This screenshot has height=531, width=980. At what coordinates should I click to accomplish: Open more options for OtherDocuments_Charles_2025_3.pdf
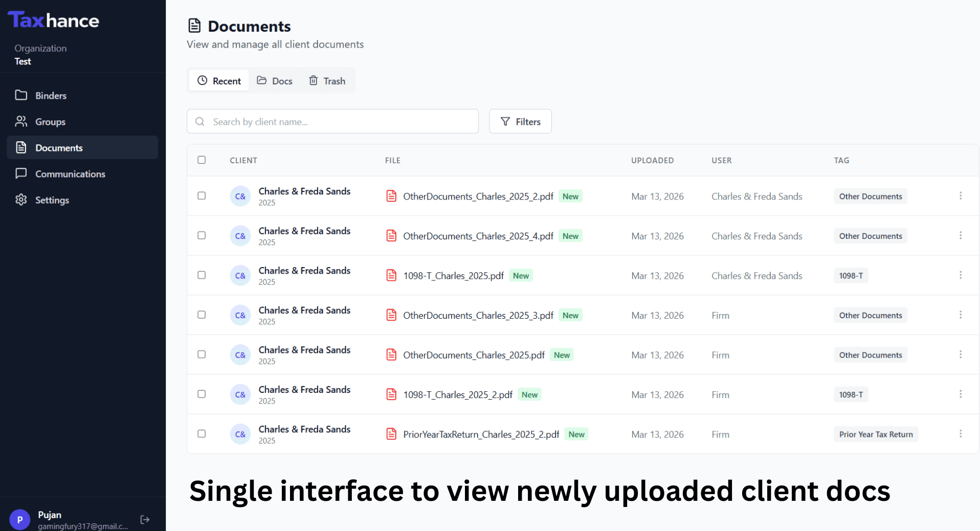click(x=961, y=315)
